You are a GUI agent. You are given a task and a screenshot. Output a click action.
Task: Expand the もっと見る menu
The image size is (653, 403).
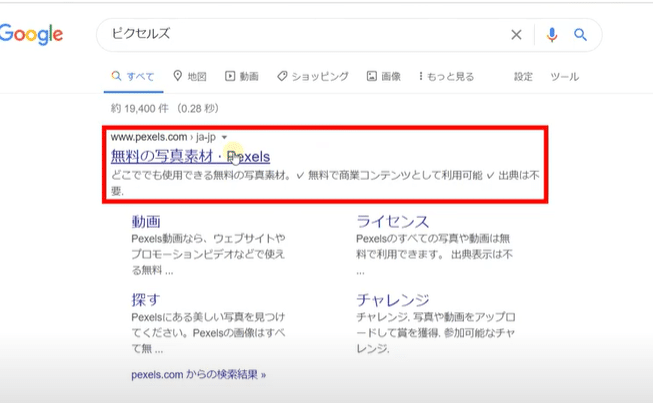coord(446,77)
